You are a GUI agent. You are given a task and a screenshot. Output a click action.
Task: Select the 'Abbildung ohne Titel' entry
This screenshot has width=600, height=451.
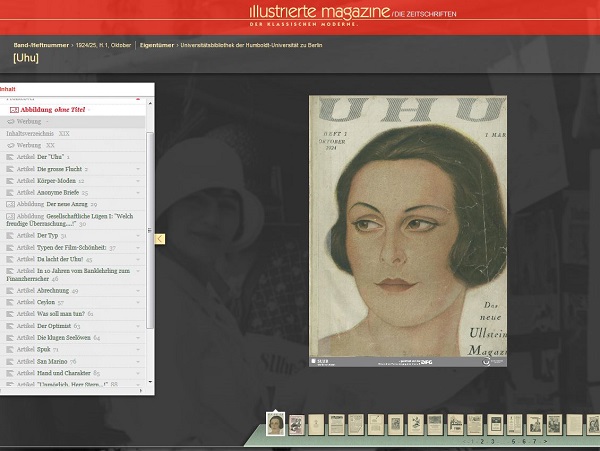point(53,110)
